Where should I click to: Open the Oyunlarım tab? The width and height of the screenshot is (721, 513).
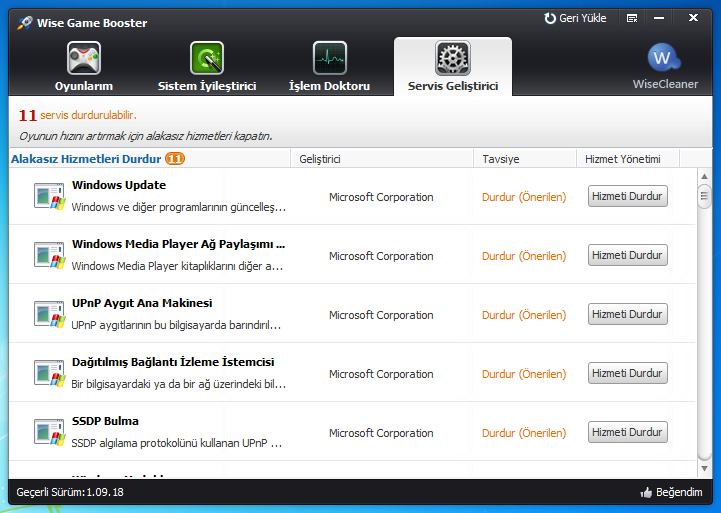pyautogui.click(x=84, y=67)
